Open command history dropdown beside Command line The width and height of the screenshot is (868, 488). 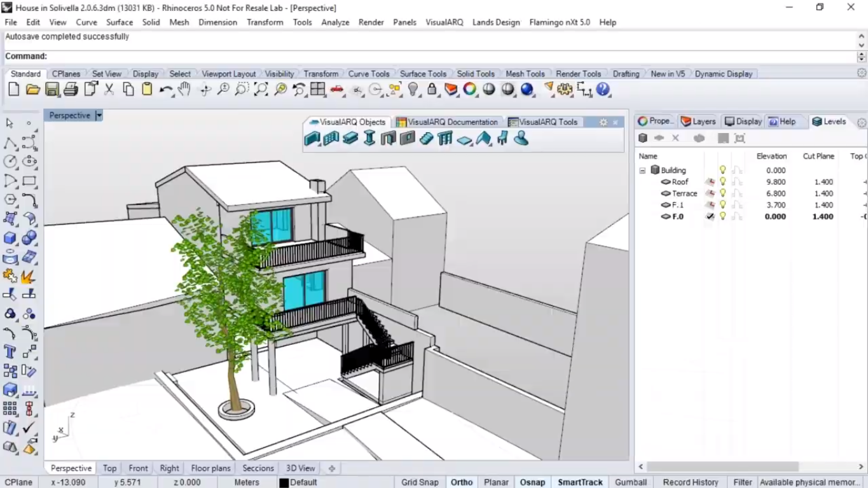click(862, 57)
